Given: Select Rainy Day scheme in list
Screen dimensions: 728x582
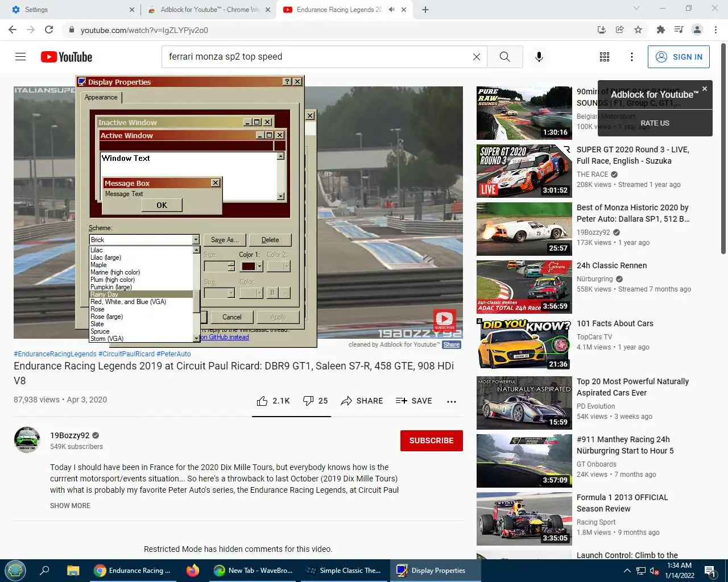Looking at the screenshot, I should (x=141, y=294).
